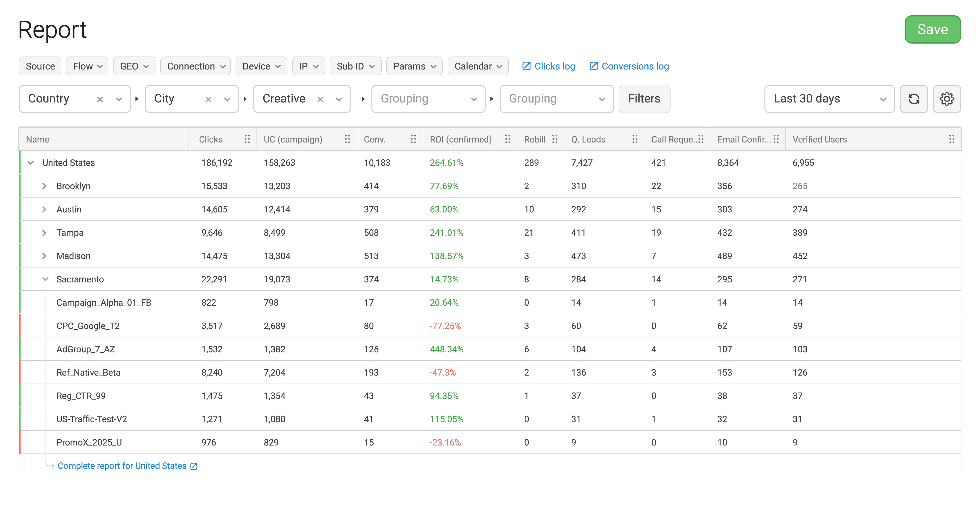Viewport: 980px width, 518px height.
Task: Collapse the Sacramento city row
Action: (45, 279)
